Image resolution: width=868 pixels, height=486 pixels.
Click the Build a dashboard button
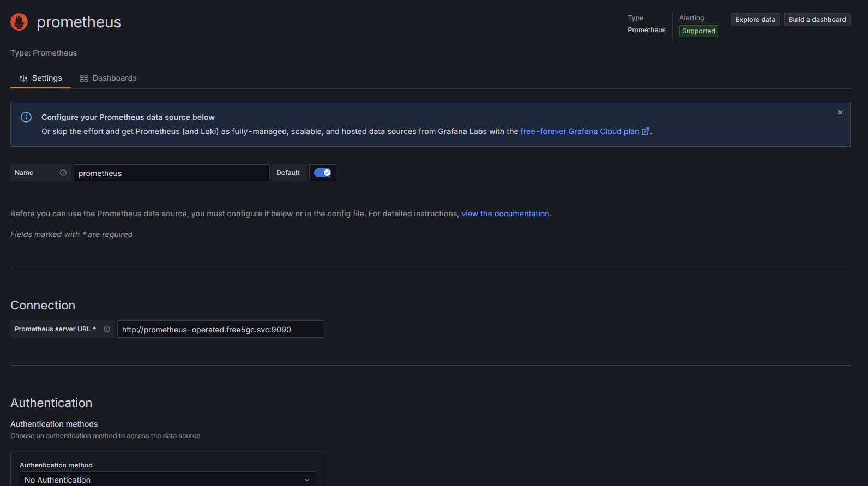pos(817,20)
